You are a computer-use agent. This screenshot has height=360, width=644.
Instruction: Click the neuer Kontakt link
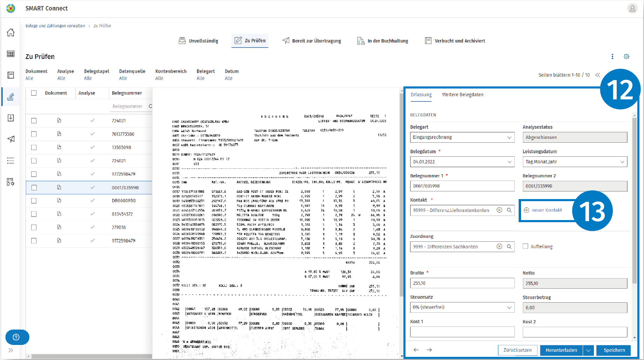pos(543,210)
